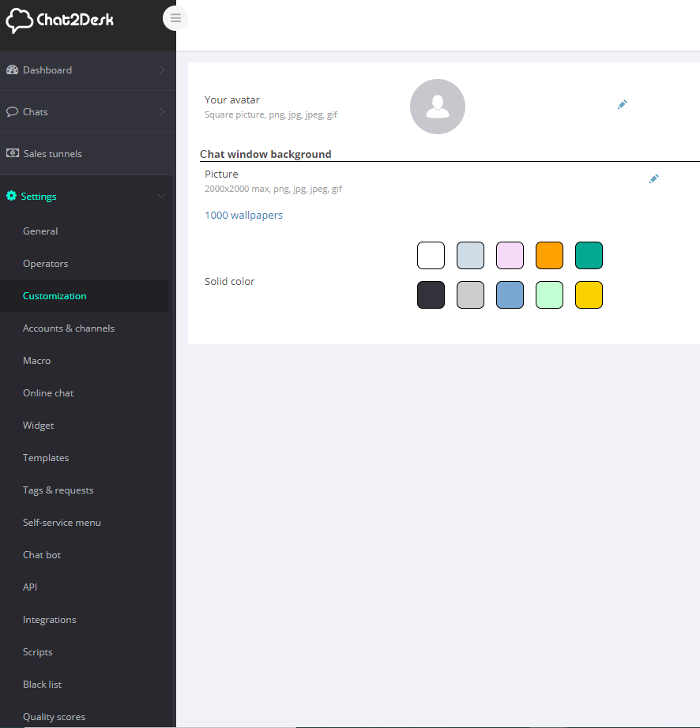Open the Quality scores settings entry
Viewport: 700px width, 728px height.
(x=54, y=716)
